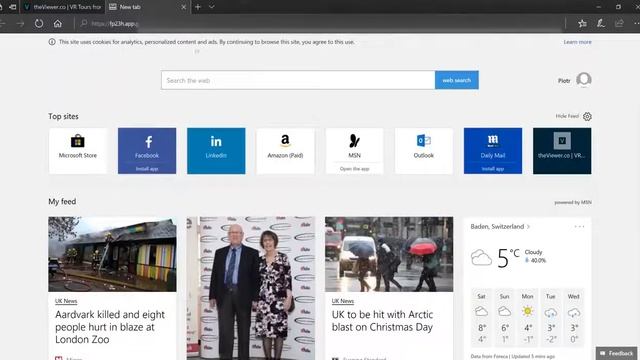Open the Learn more cookie link
The height and width of the screenshot is (360, 640).
577,42
